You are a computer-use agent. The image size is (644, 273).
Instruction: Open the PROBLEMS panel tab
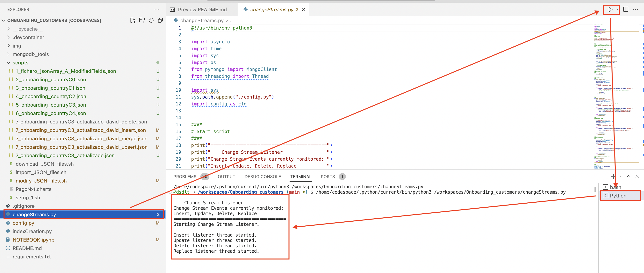click(x=185, y=176)
